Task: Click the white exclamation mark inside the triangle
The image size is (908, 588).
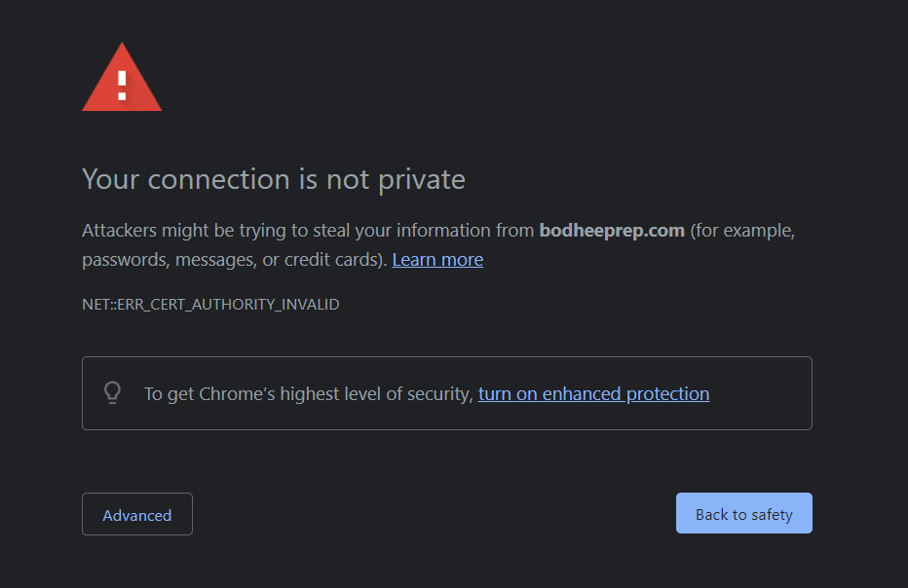Action: [122, 86]
